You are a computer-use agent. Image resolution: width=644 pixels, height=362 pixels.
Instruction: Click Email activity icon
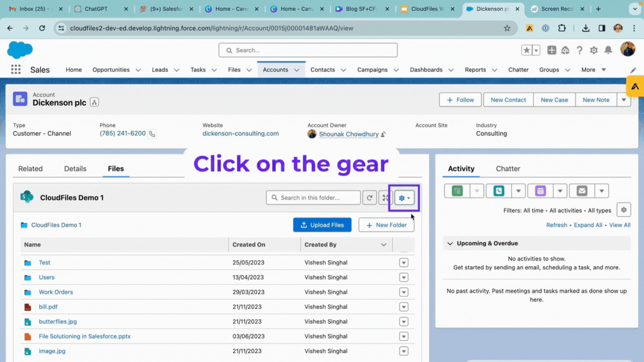tap(582, 191)
